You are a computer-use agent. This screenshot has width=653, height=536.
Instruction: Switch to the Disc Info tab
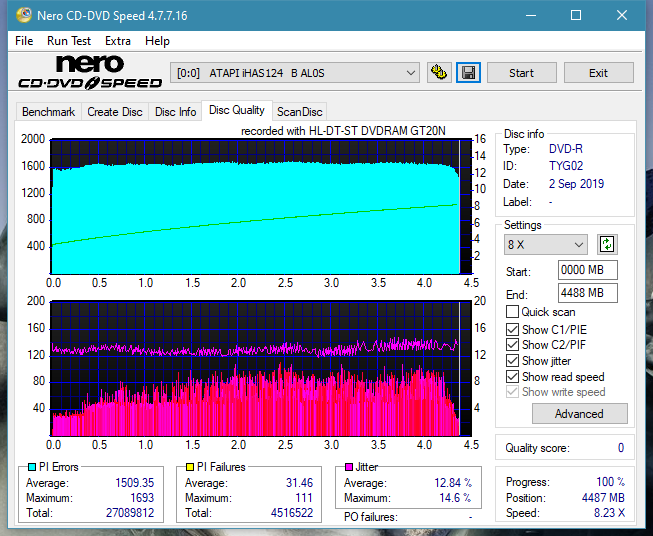[x=175, y=112]
